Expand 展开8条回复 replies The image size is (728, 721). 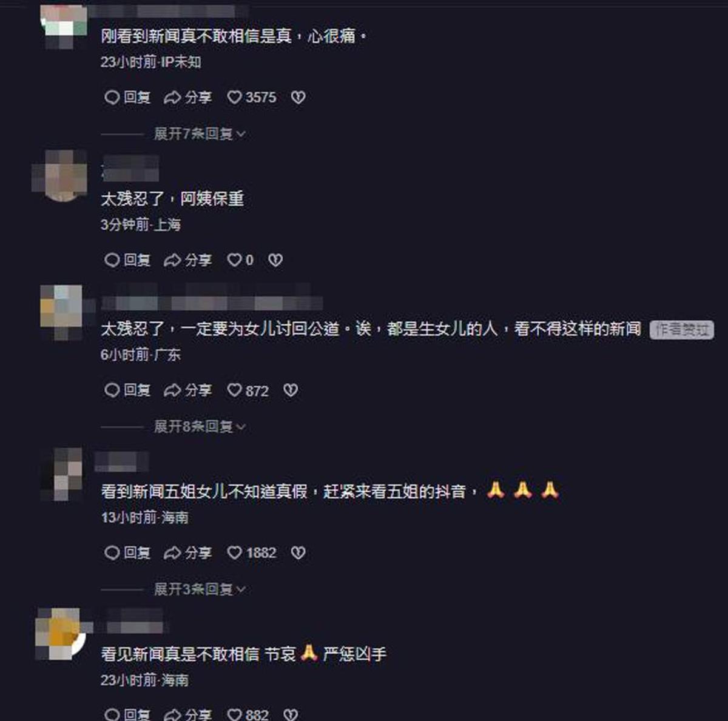200,427
